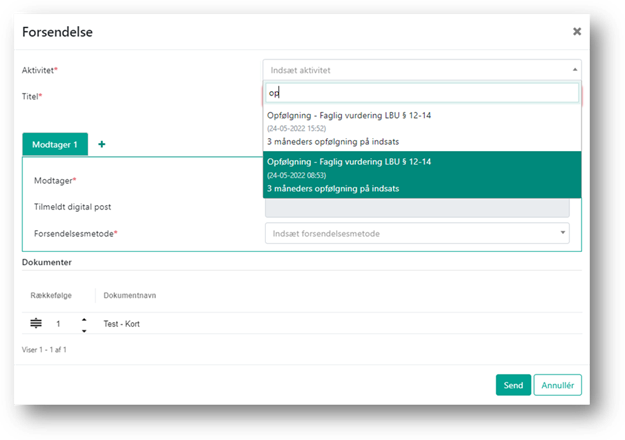Close the Forsendelse dialog with X
The width and height of the screenshot is (625, 440).
[576, 31]
